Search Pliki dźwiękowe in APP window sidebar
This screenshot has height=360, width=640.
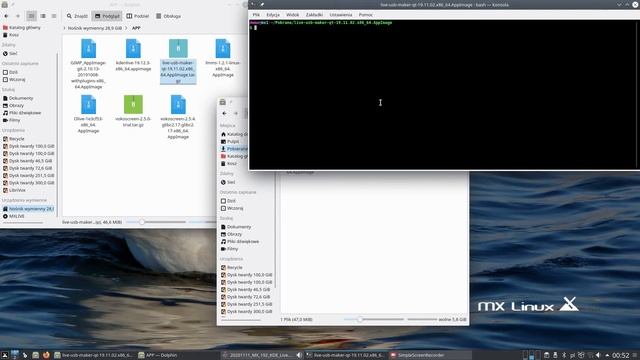pos(22,113)
